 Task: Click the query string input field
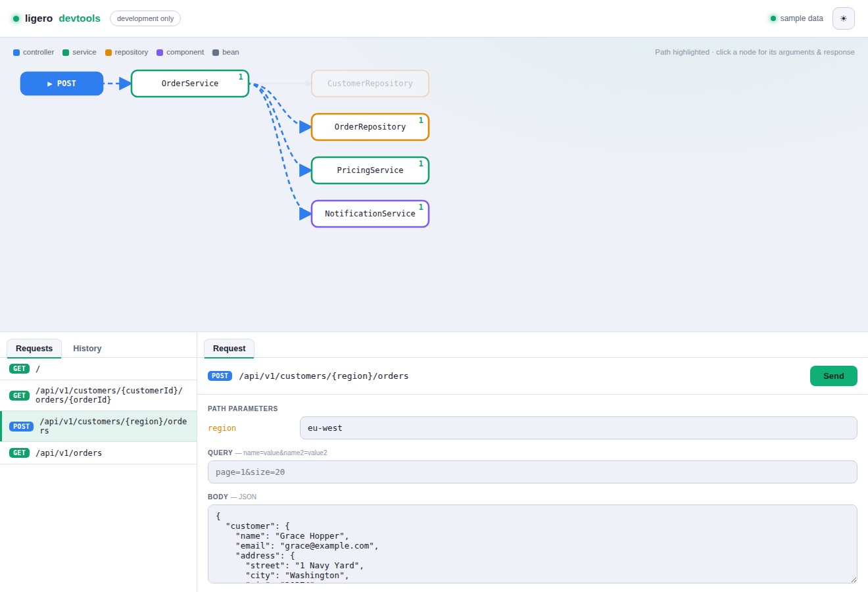[x=533, y=472]
